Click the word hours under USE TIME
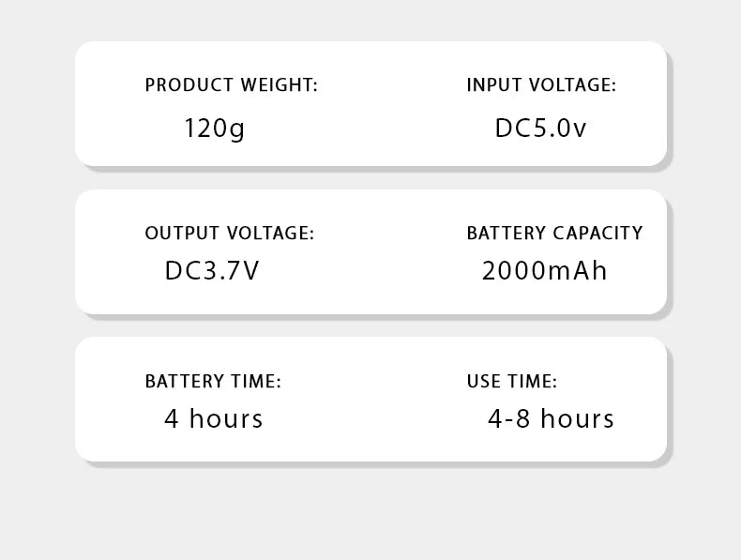Image resolution: width=741 pixels, height=560 pixels. pyautogui.click(x=577, y=418)
